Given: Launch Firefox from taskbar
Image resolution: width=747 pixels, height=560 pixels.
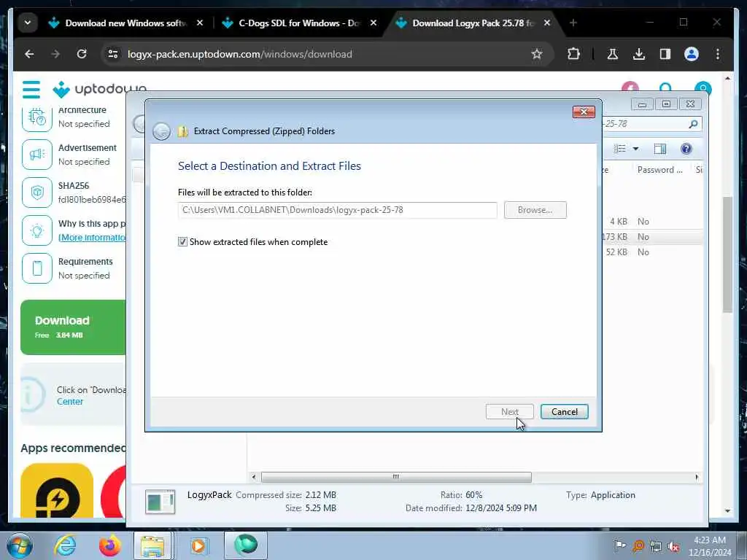Looking at the screenshot, I should [x=109, y=545].
